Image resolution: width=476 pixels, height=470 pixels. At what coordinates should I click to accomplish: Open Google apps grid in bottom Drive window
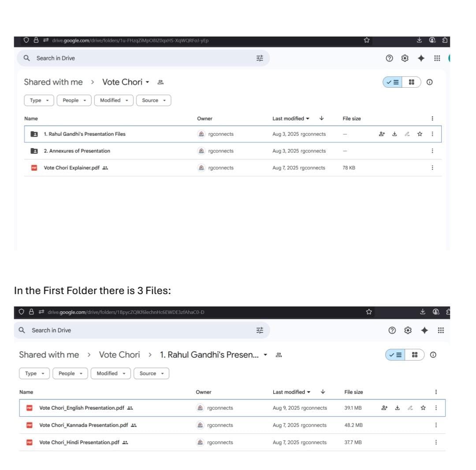(x=441, y=330)
